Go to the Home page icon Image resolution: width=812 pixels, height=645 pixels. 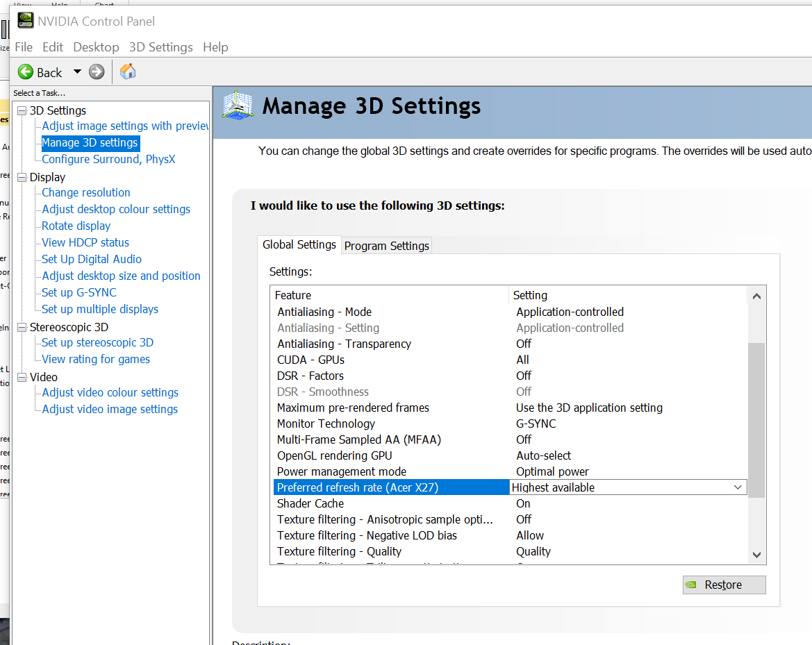[128, 72]
